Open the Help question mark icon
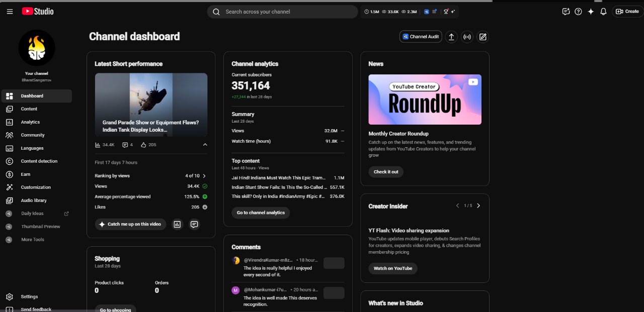 (578, 12)
